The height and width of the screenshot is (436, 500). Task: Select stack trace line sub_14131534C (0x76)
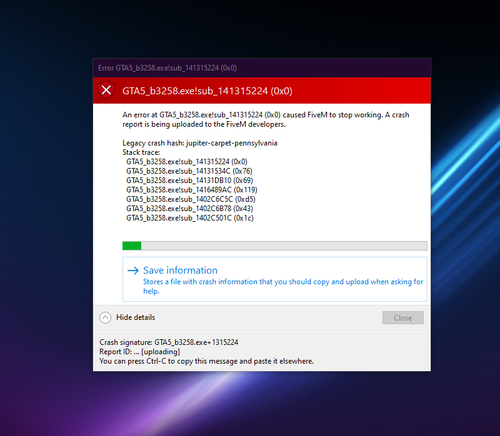189,171
